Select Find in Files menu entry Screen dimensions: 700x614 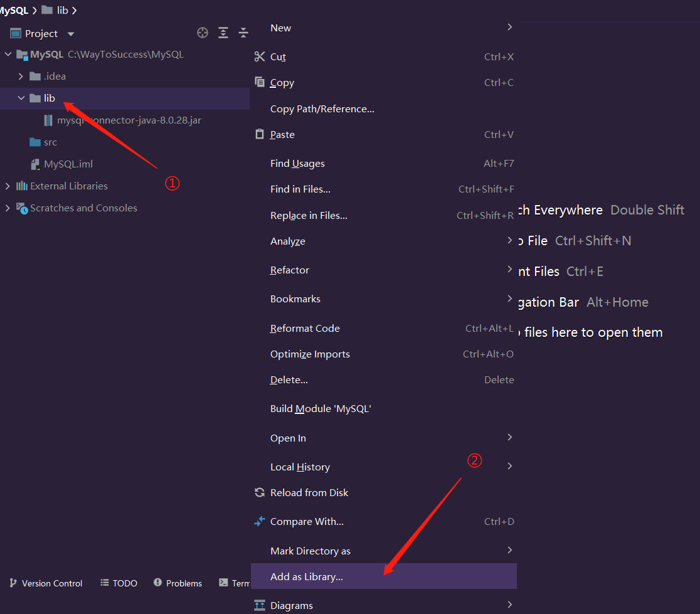click(x=383, y=189)
